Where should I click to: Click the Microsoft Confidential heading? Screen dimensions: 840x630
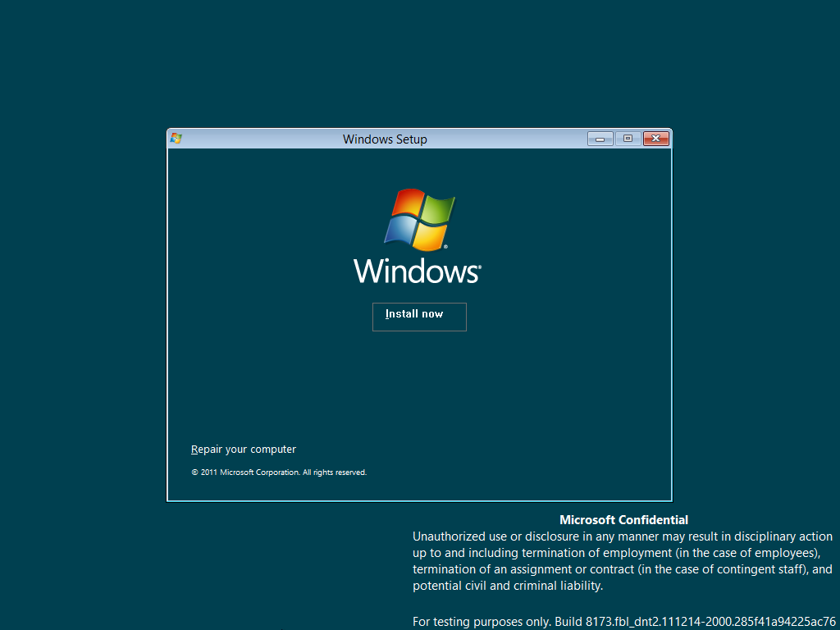coord(623,519)
